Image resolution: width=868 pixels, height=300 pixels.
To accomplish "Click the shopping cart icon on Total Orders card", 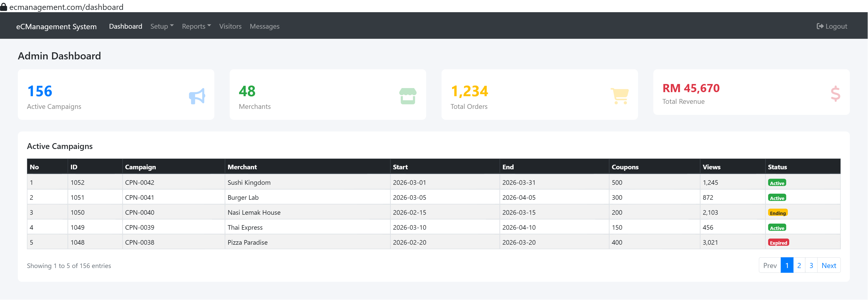I will (x=620, y=96).
